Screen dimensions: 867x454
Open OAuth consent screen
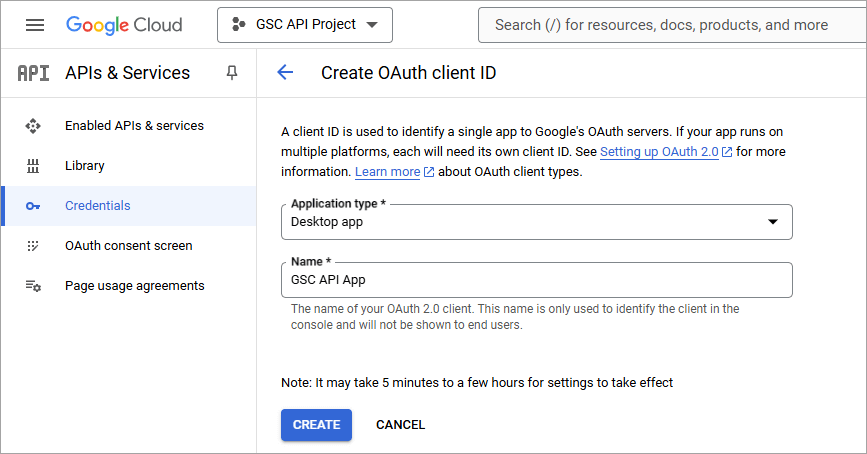129,246
